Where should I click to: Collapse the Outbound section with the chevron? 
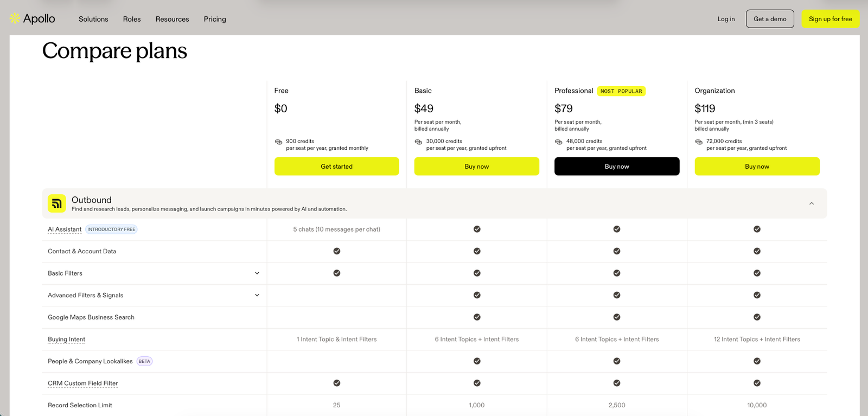812,203
